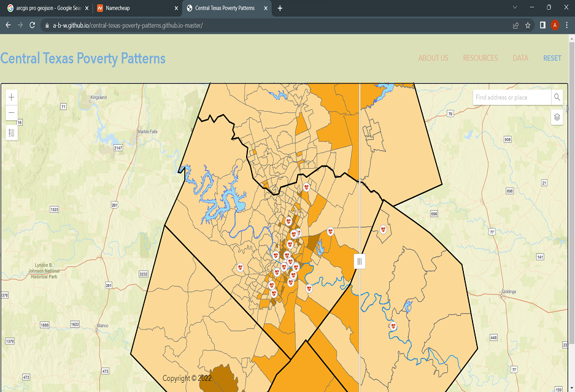This screenshot has width=575, height=392.
Task: Click the Kingsland map label
Action: point(99,97)
